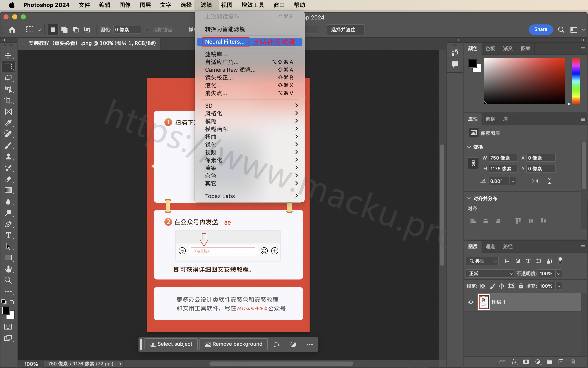Open the rotation angle dropdown
Image resolution: width=588 pixels, height=368 pixels.
tap(513, 181)
